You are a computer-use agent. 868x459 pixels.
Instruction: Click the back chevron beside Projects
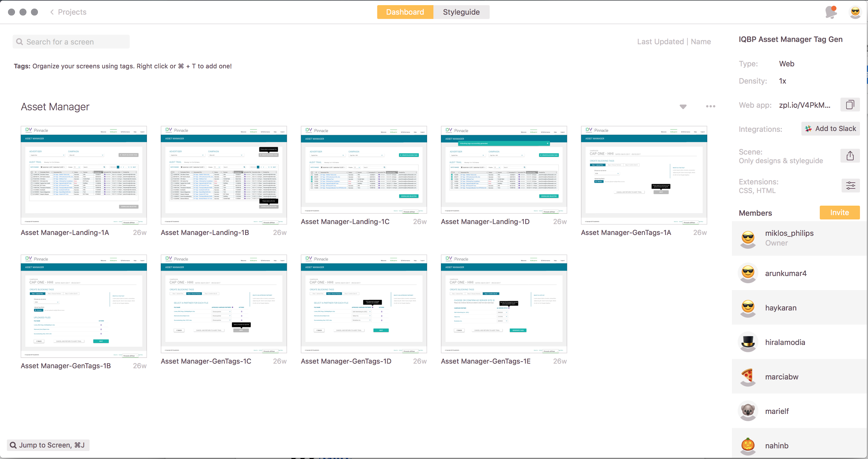(52, 12)
